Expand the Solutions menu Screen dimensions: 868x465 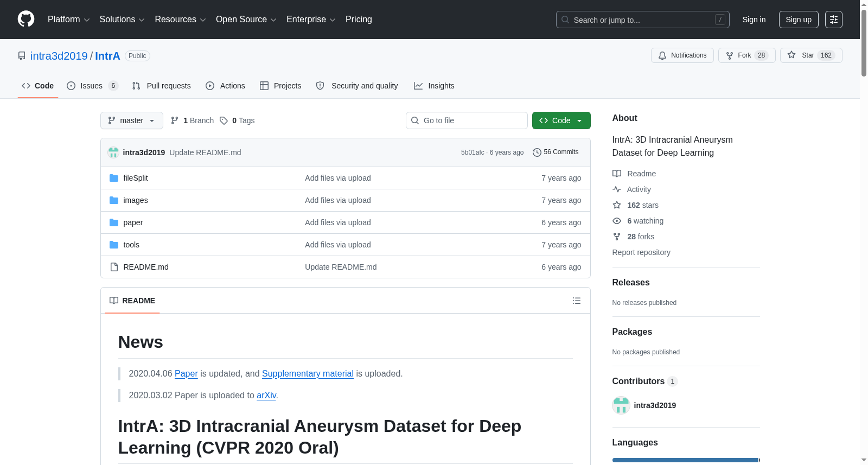122,20
